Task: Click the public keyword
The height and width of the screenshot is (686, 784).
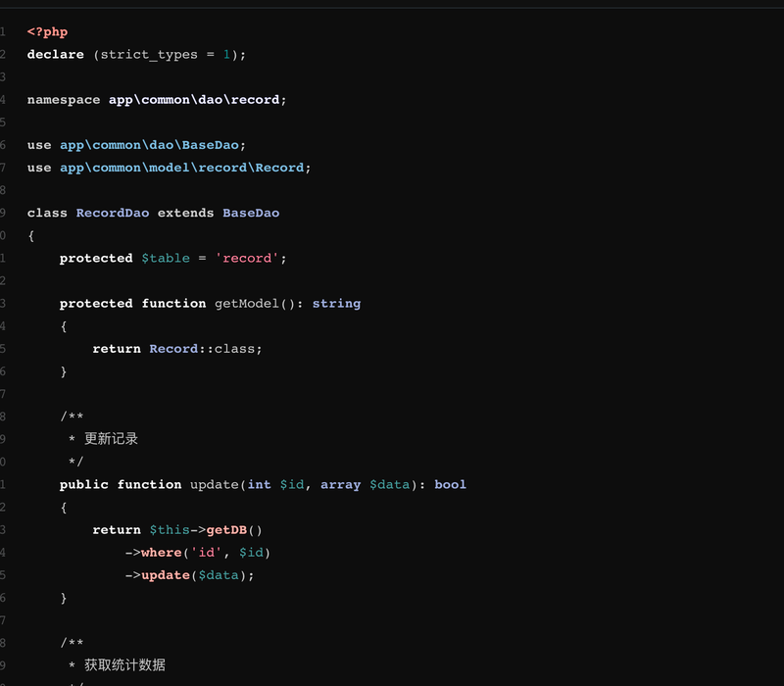Action: point(84,485)
